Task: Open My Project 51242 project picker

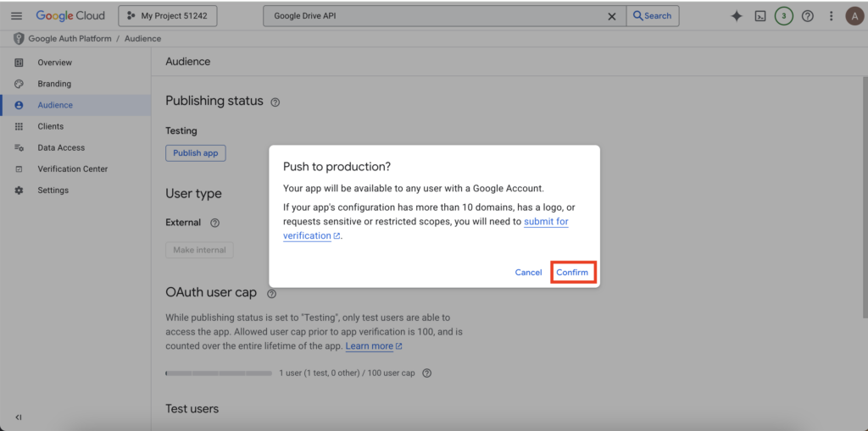Action: point(168,16)
